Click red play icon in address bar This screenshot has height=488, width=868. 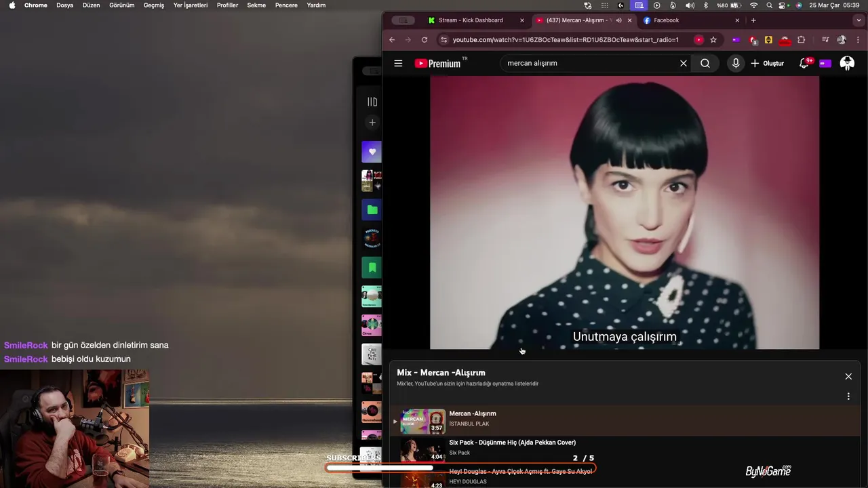tap(698, 40)
